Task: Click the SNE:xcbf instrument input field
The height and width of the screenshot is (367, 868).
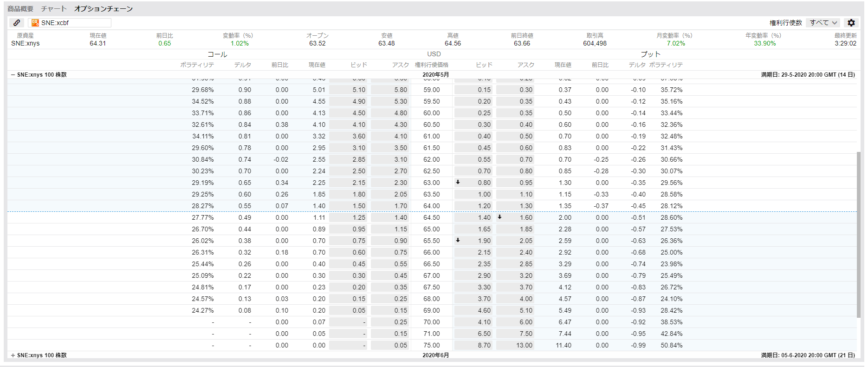Action: [x=74, y=23]
